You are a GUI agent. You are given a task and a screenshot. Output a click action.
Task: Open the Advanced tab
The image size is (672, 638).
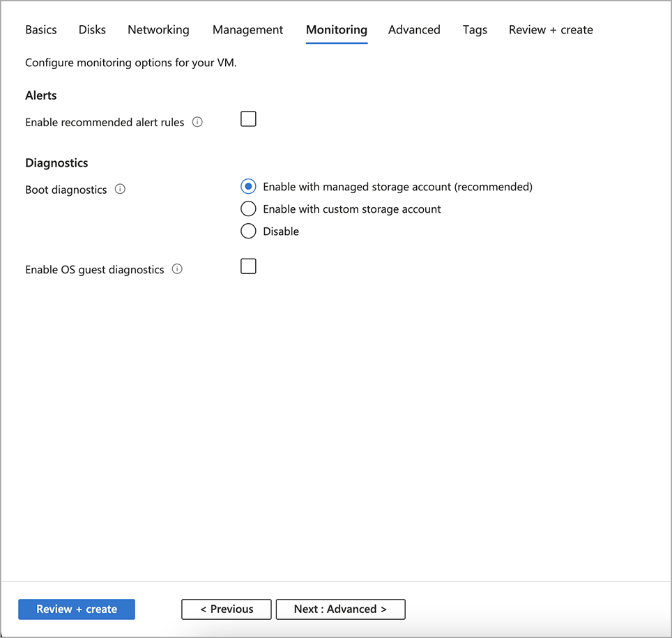point(414,30)
